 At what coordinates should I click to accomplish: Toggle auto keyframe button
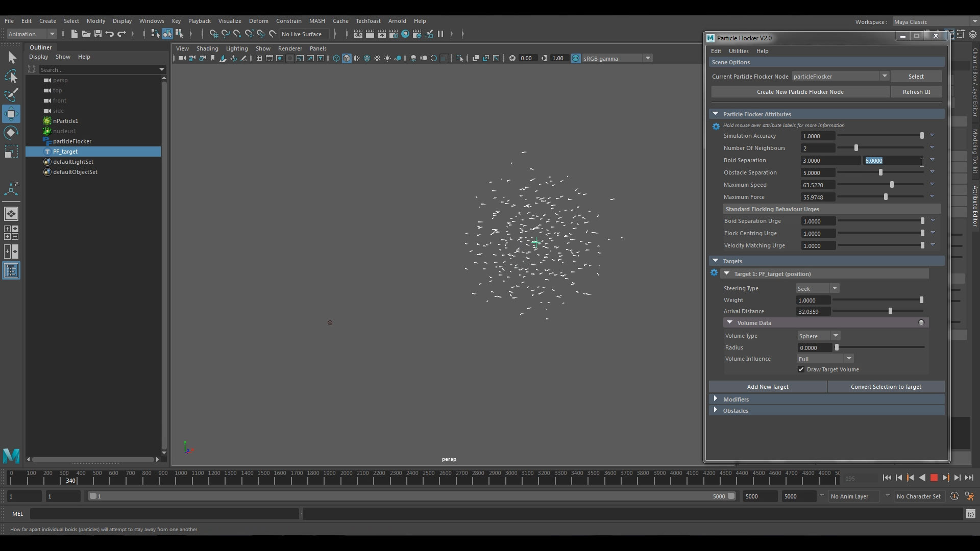click(954, 496)
